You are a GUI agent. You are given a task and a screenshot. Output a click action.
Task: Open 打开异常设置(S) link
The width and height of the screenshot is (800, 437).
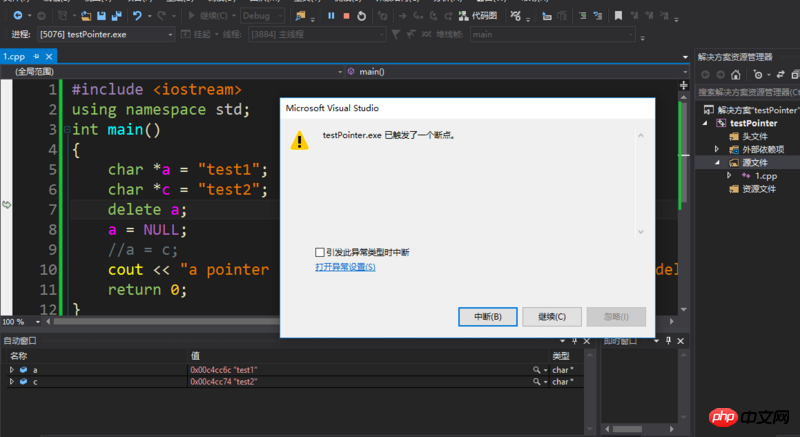(x=345, y=267)
